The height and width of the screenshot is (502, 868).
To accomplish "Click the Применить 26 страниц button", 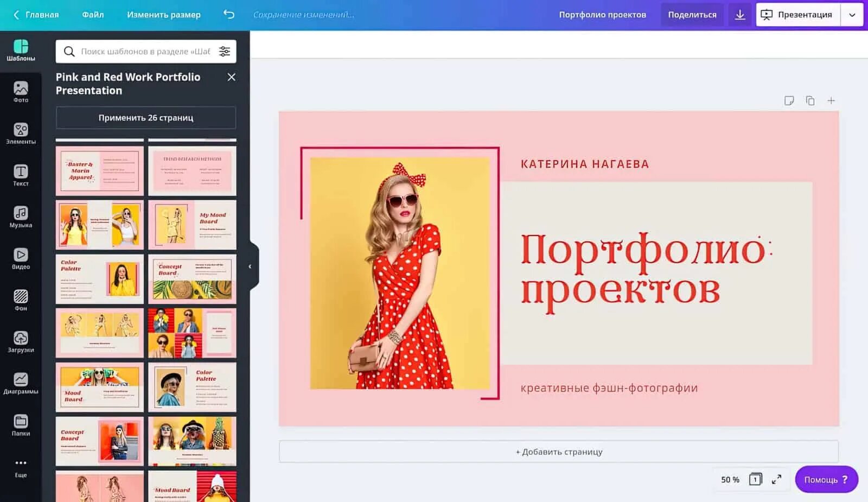I will (145, 117).
